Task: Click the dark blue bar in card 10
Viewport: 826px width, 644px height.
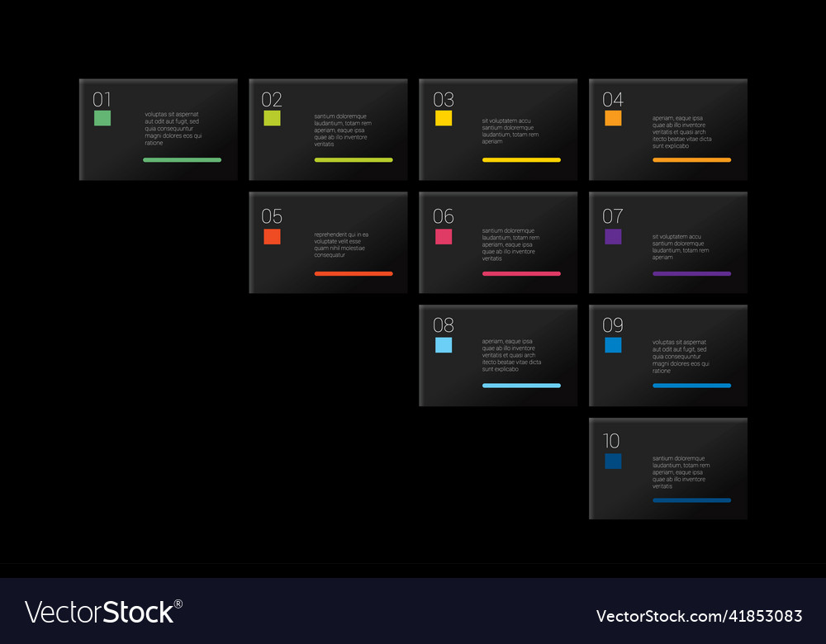Action: [691, 500]
